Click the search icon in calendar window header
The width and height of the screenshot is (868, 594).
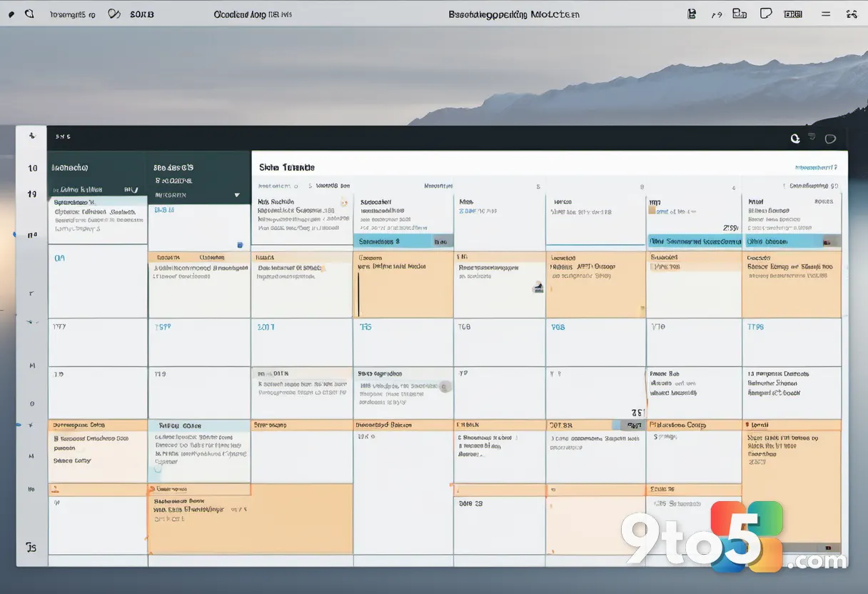pyautogui.click(x=795, y=139)
